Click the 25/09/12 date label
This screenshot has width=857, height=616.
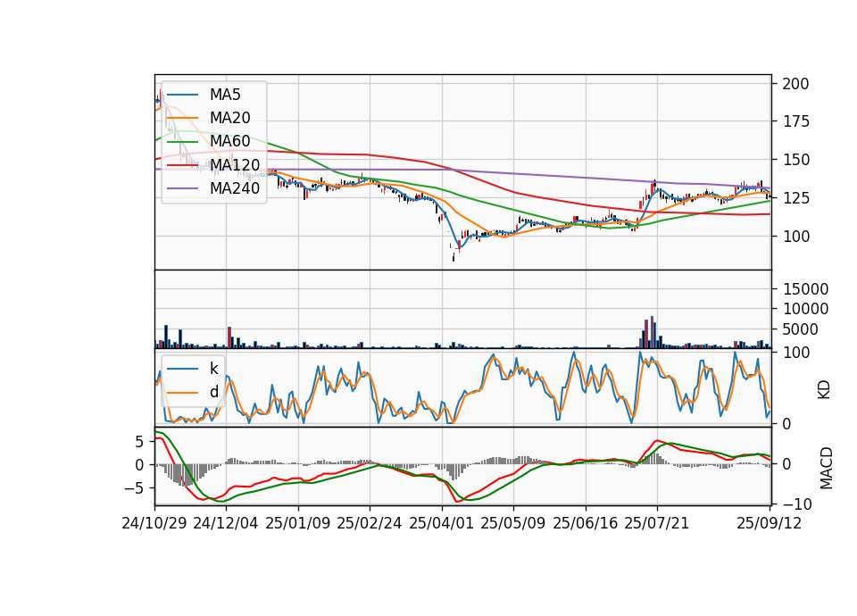(769, 523)
